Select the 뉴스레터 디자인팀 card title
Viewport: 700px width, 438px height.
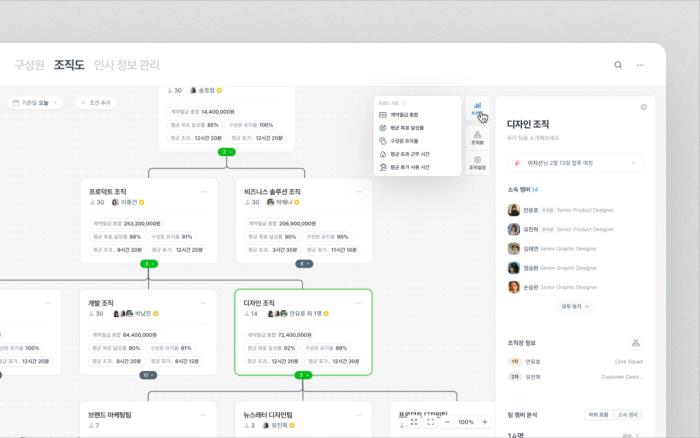pos(268,415)
